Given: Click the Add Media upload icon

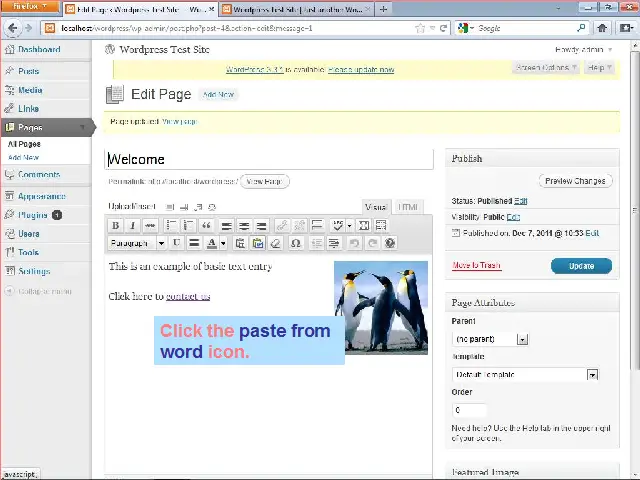Looking at the screenshot, I should (x=212, y=207).
